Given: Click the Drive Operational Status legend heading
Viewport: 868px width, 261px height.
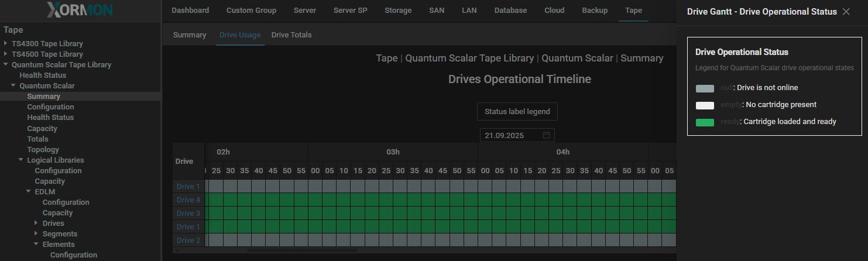Looking at the screenshot, I should (742, 52).
